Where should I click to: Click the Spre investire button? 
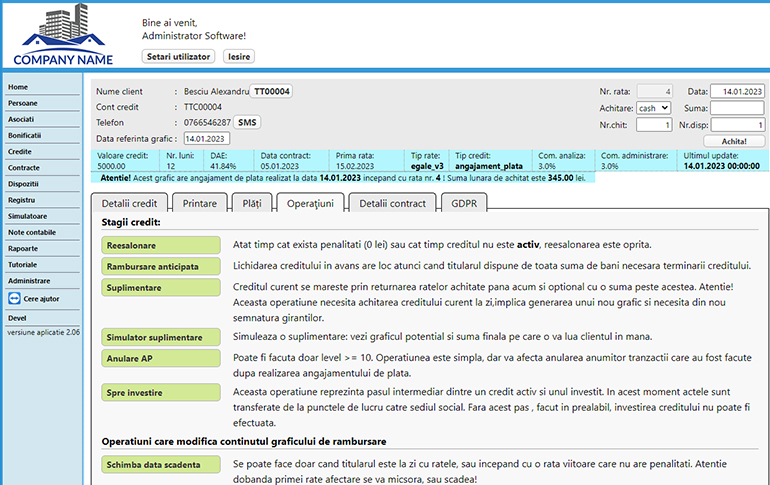161,393
